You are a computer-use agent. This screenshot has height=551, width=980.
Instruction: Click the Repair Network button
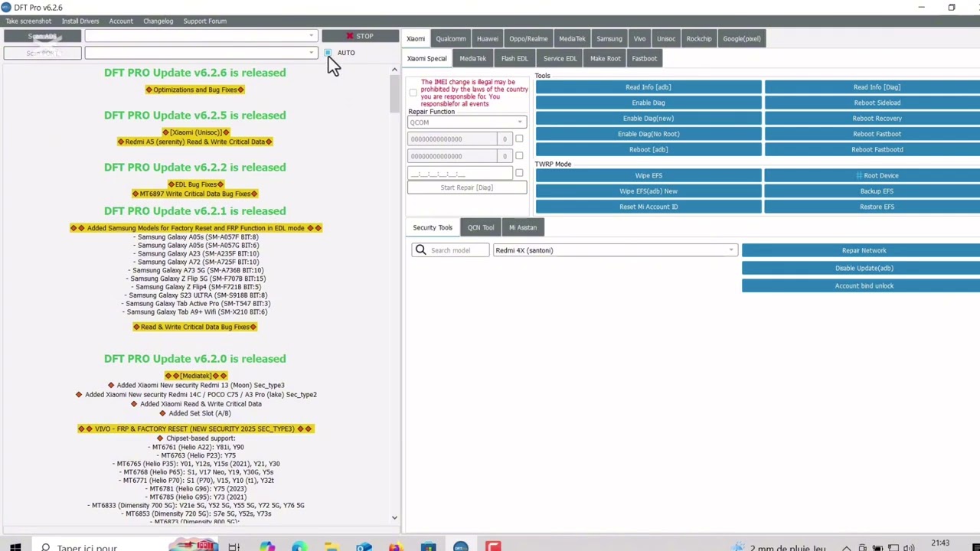[x=861, y=250]
